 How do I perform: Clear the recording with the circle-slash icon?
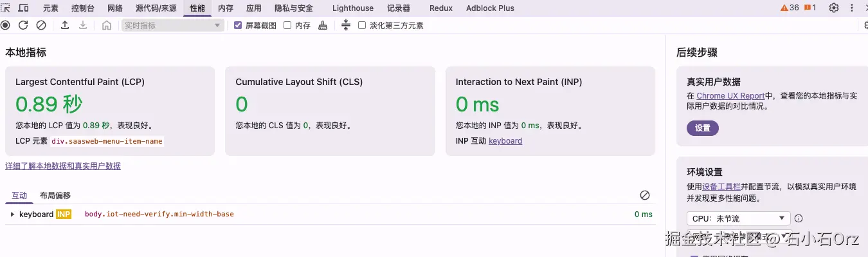41,25
